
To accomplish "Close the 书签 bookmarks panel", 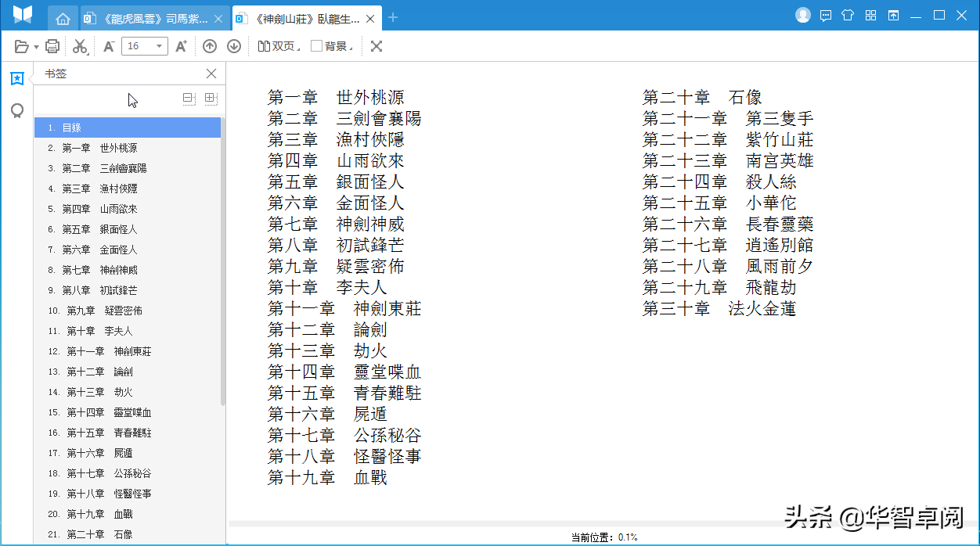I will (x=211, y=74).
